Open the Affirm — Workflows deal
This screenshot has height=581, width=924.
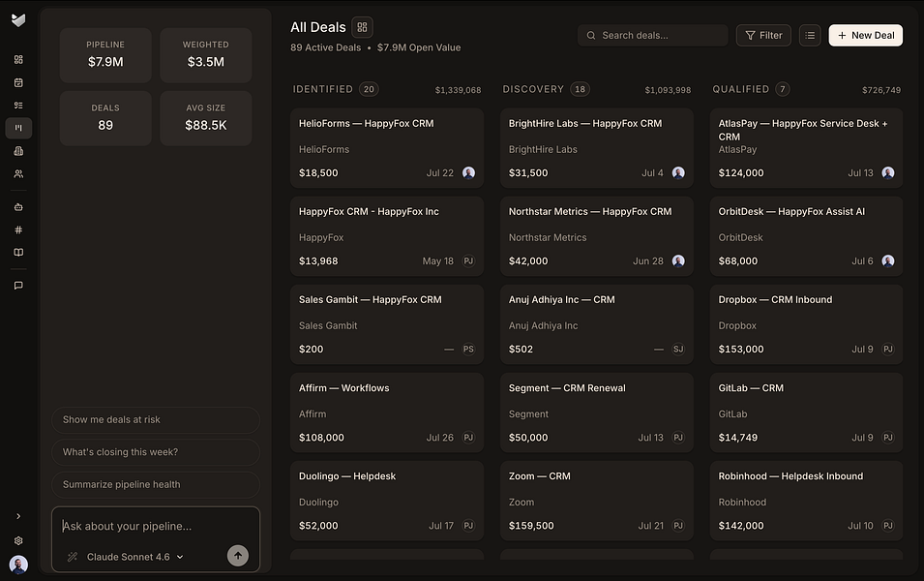[x=387, y=413]
